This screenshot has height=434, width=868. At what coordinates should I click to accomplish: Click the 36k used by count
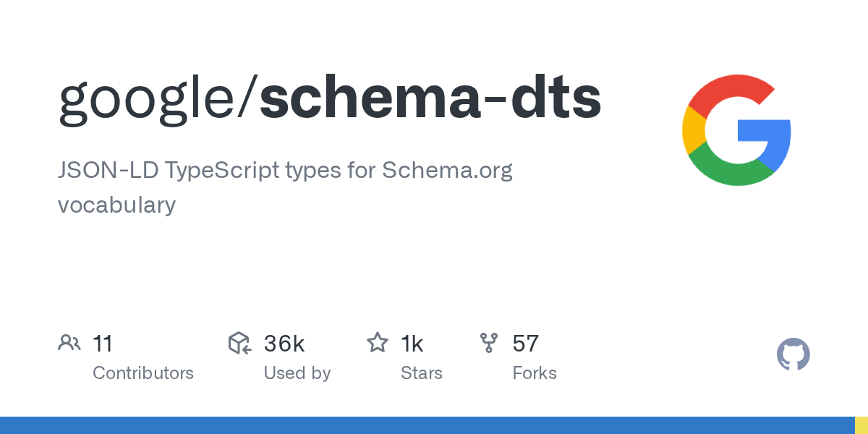click(284, 344)
